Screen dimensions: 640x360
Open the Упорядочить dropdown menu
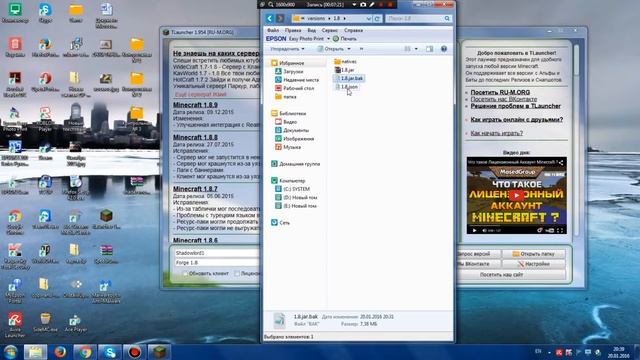[288, 49]
